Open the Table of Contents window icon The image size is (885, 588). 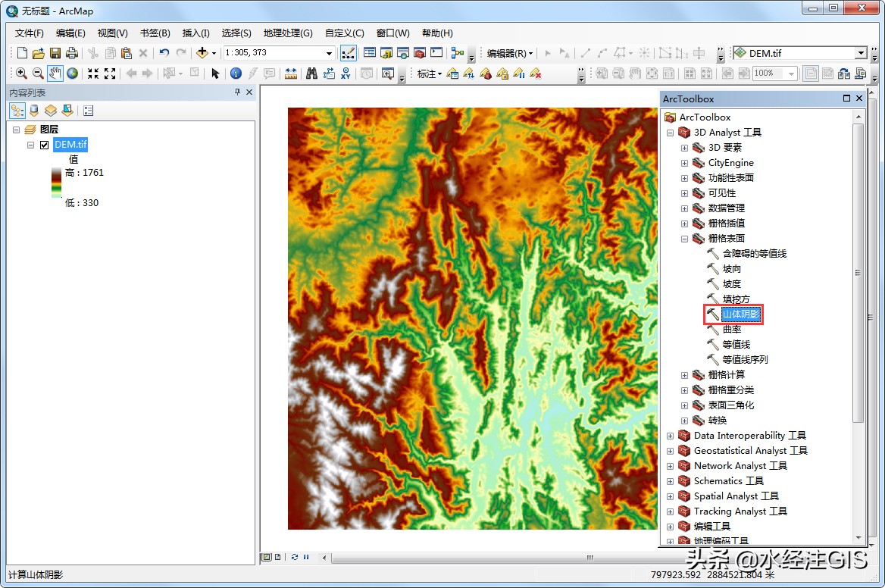pyautogui.click(x=370, y=53)
